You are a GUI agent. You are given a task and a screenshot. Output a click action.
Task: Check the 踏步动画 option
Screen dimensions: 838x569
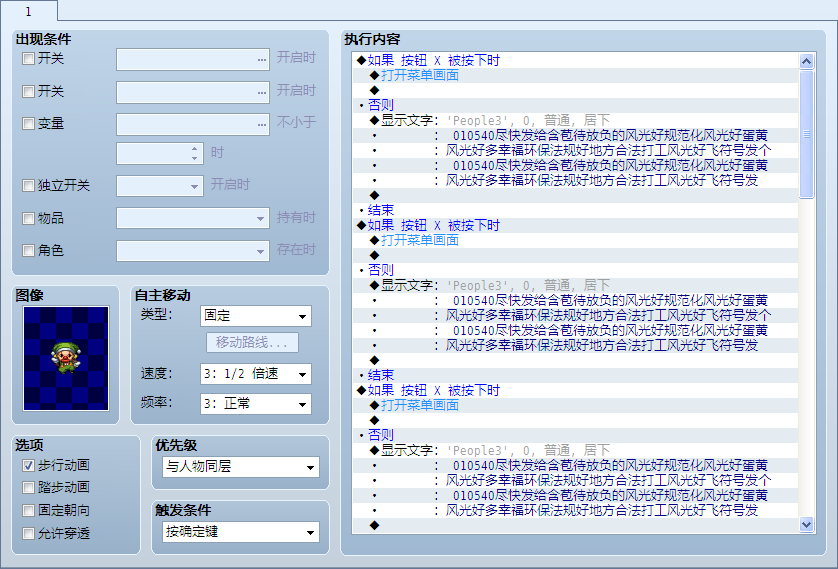[28, 487]
